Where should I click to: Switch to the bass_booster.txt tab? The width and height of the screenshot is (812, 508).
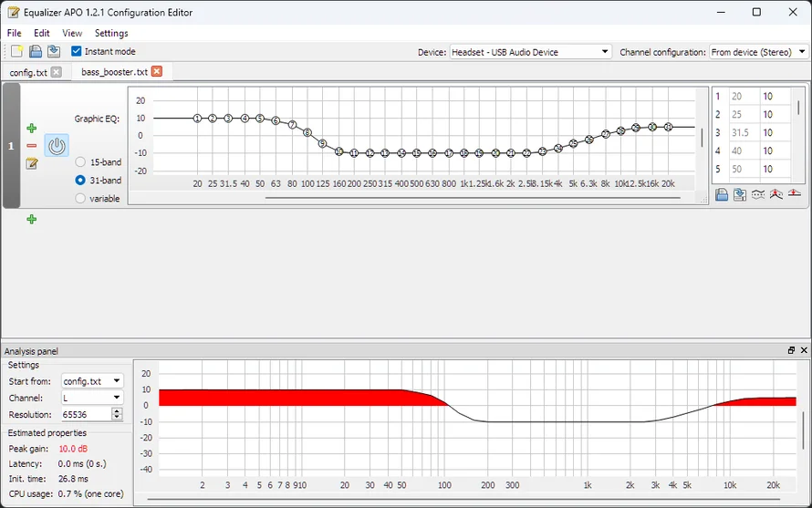114,72
